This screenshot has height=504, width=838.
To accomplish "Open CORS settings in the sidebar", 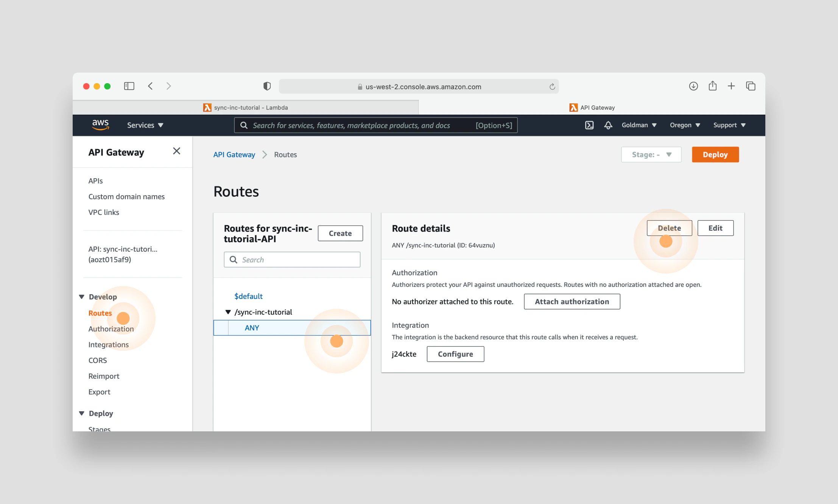I will pos(98,361).
